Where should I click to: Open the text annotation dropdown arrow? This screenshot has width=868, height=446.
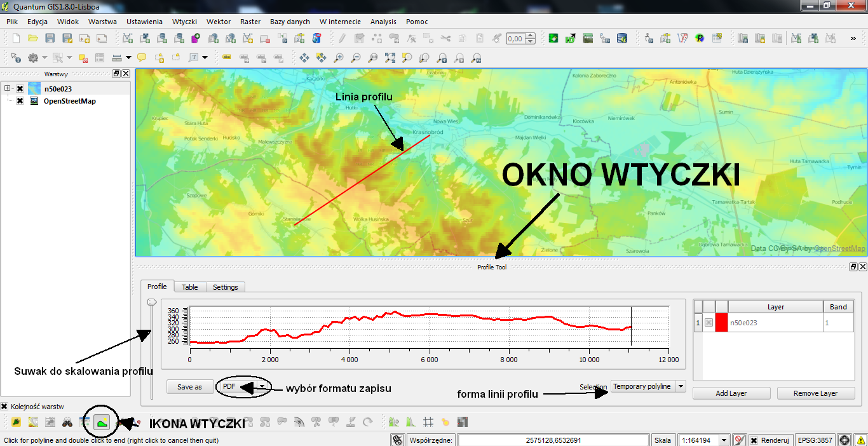tap(205, 57)
